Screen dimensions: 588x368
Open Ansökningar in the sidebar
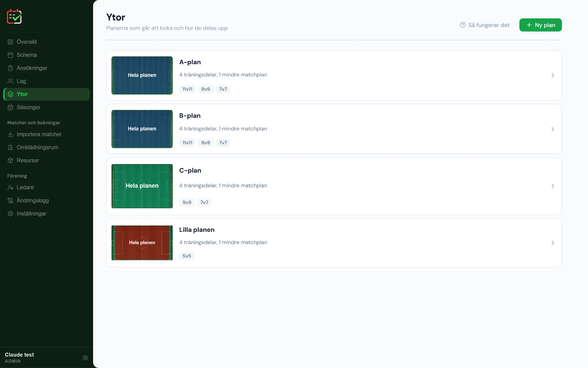[47, 68]
